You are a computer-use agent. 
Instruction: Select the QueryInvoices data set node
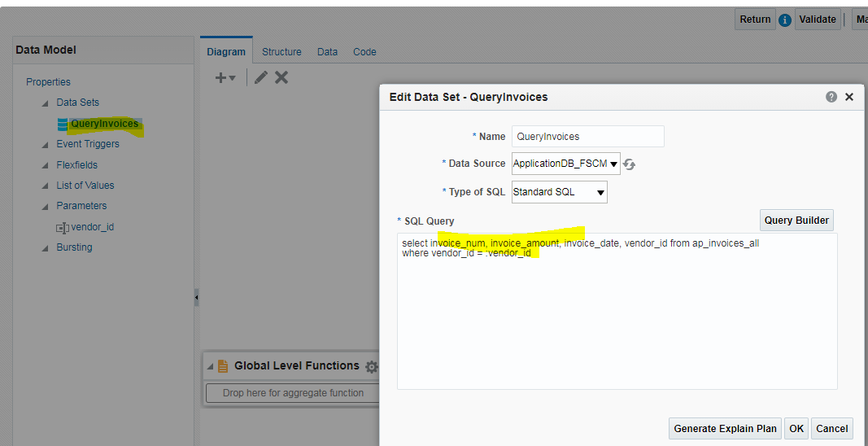103,124
